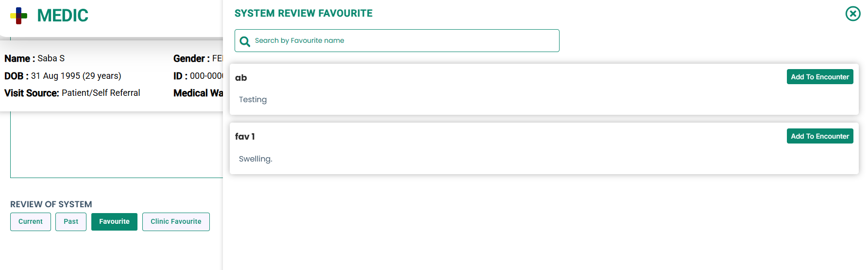Switch to the Past tab
This screenshot has height=270, width=868.
point(71,222)
